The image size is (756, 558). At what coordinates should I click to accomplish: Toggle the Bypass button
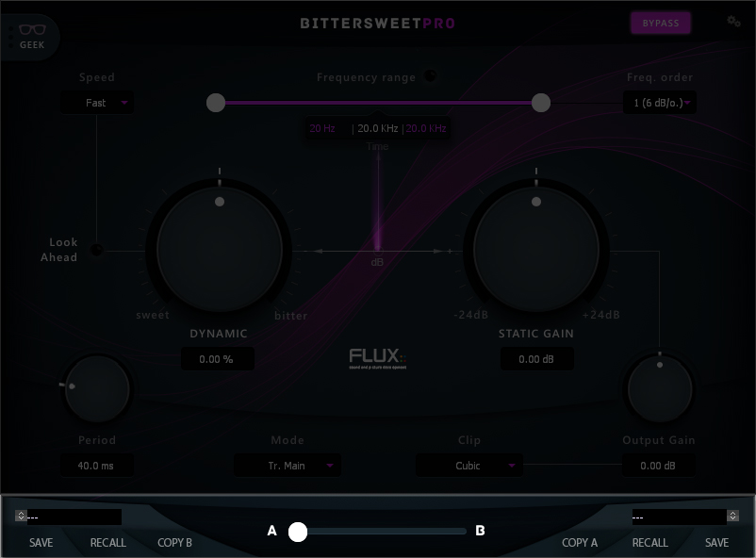click(660, 24)
